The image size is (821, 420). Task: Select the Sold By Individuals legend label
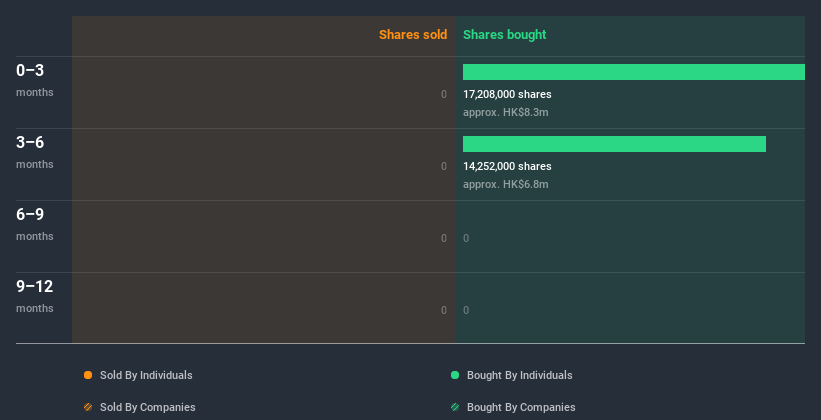pos(146,375)
